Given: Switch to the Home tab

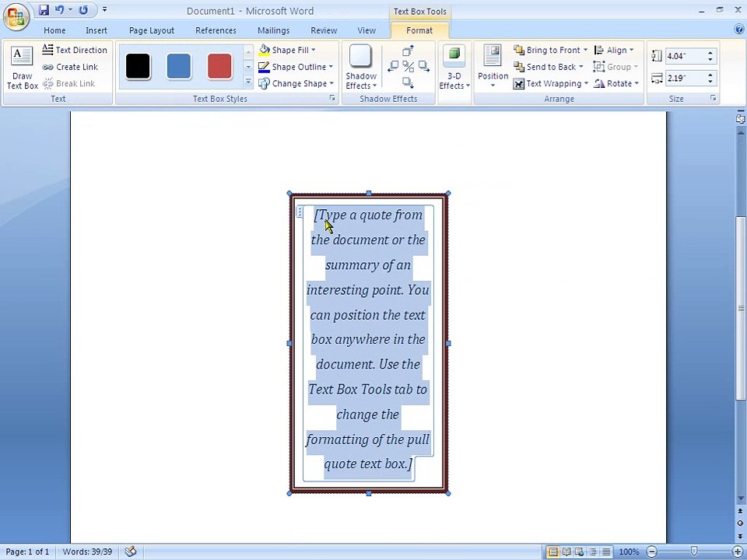Looking at the screenshot, I should 54,30.
